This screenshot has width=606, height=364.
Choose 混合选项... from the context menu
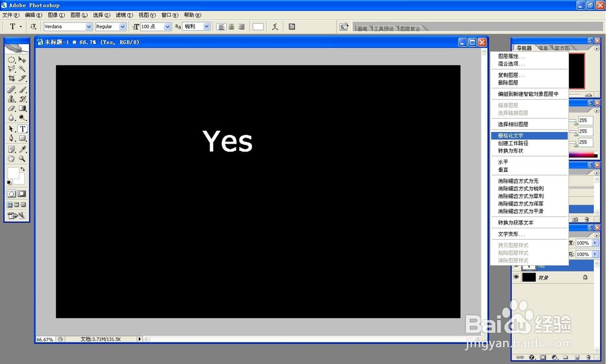coord(529,64)
